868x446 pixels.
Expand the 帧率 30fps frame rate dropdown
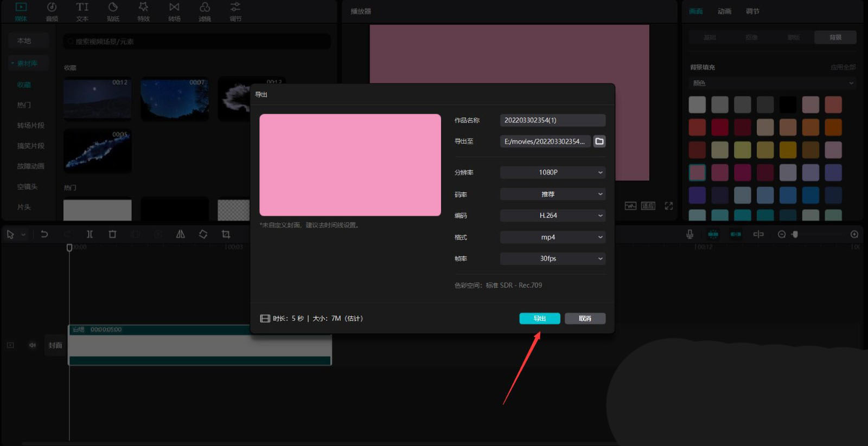[552, 258]
